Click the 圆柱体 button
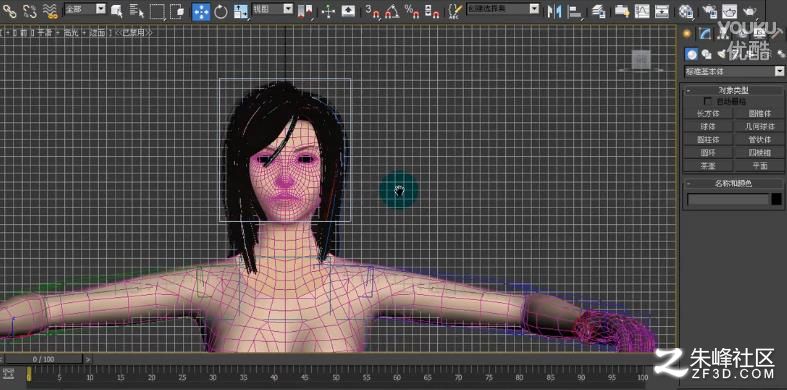787x390 pixels. (708, 140)
